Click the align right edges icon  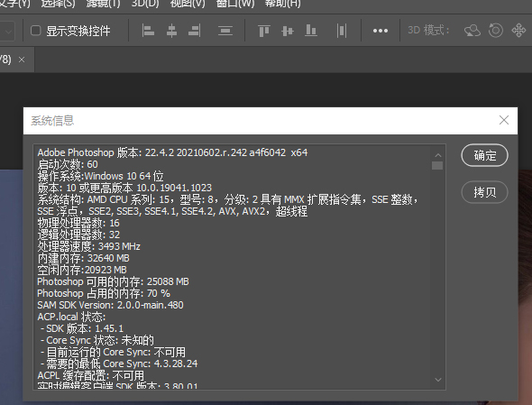click(195, 31)
